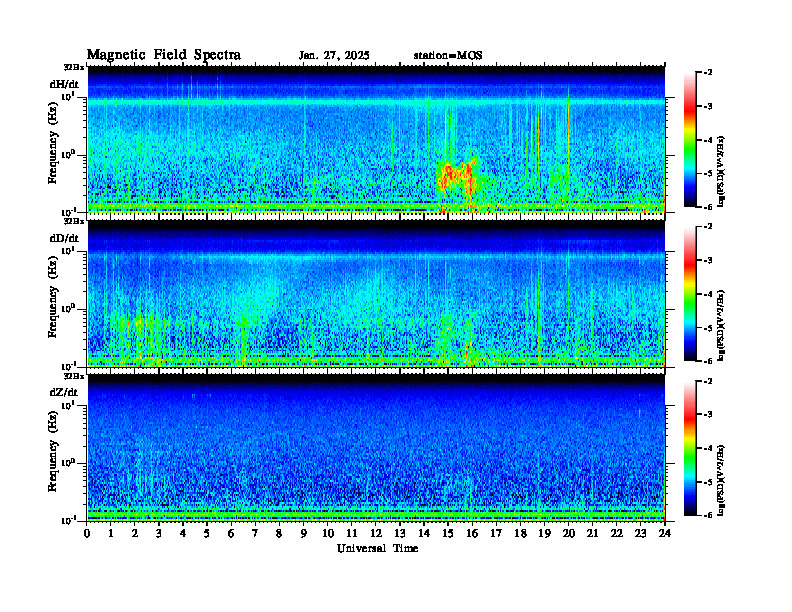Click the 10^1 frequency tick of dD/dt panel
Viewport: 792px width, 612px height.
pos(67,250)
